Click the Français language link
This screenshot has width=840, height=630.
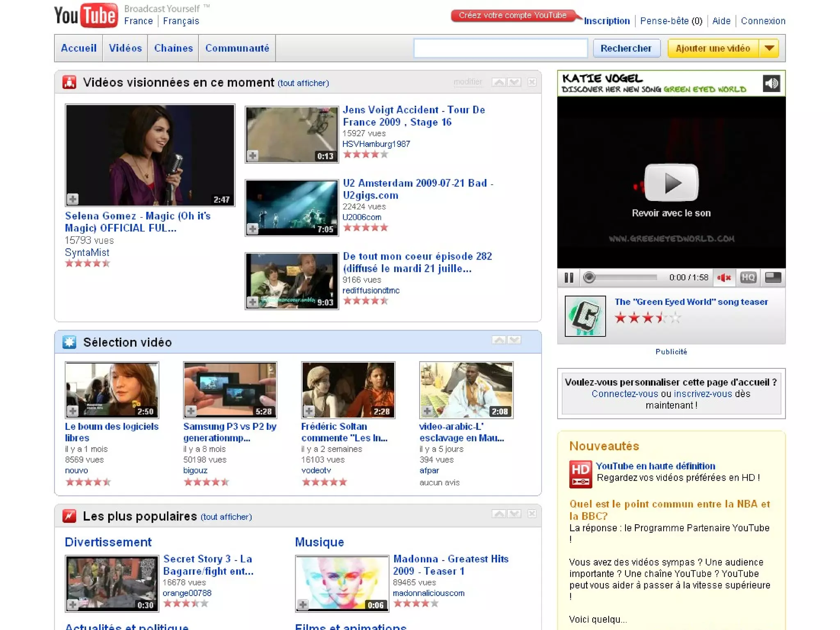(x=181, y=21)
